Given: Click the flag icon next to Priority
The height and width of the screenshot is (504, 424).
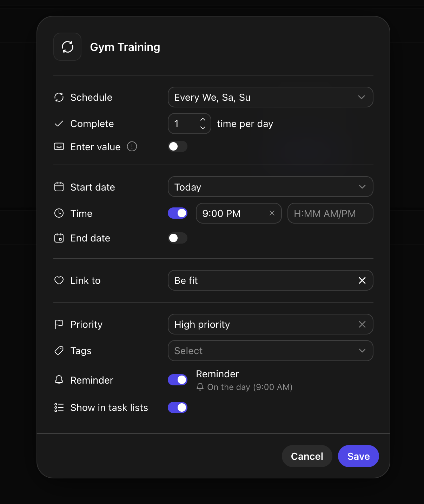Looking at the screenshot, I should point(59,324).
